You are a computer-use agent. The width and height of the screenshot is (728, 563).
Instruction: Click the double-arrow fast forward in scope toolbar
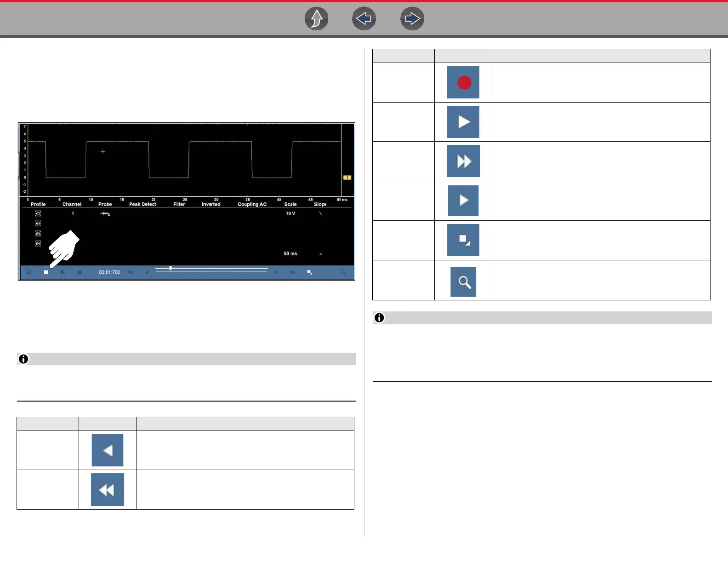[x=293, y=272]
